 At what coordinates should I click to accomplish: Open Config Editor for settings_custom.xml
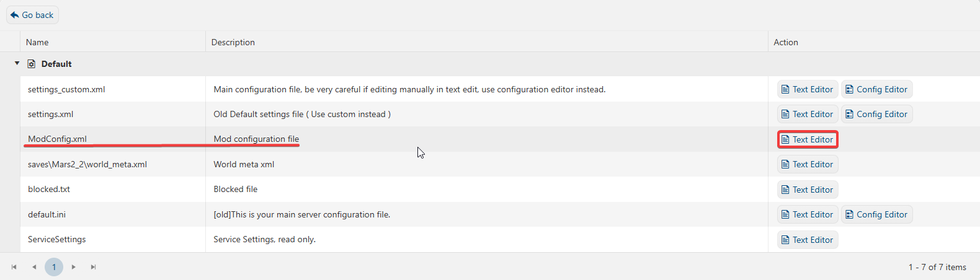click(876, 89)
